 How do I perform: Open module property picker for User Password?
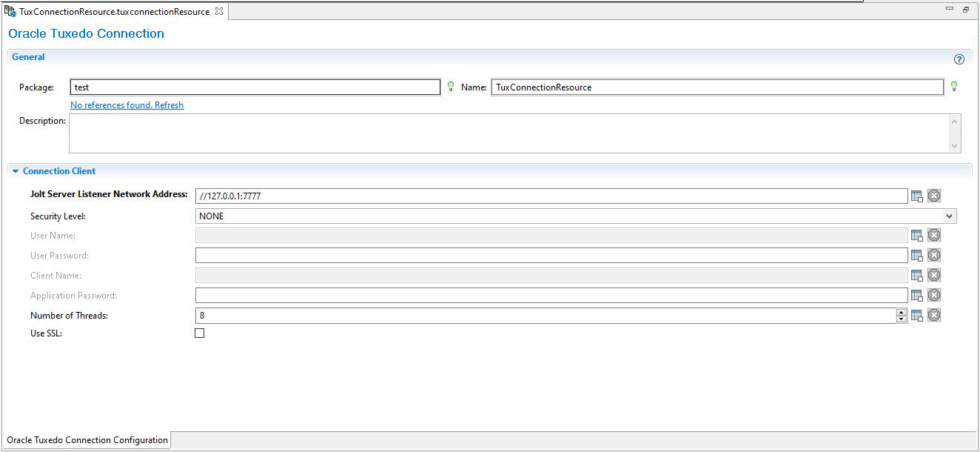pos(917,256)
